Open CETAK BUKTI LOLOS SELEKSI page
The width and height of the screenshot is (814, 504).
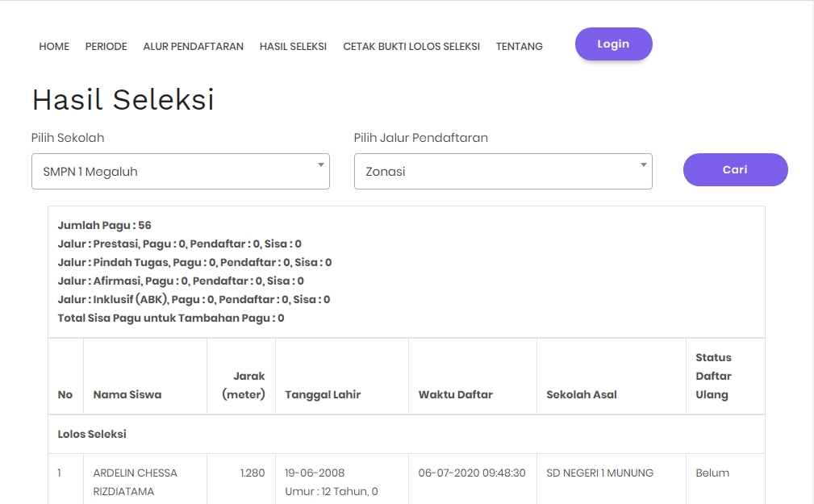411,47
